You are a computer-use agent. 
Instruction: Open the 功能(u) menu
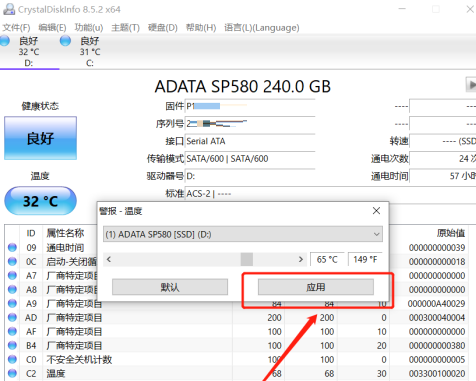pos(89,28)
